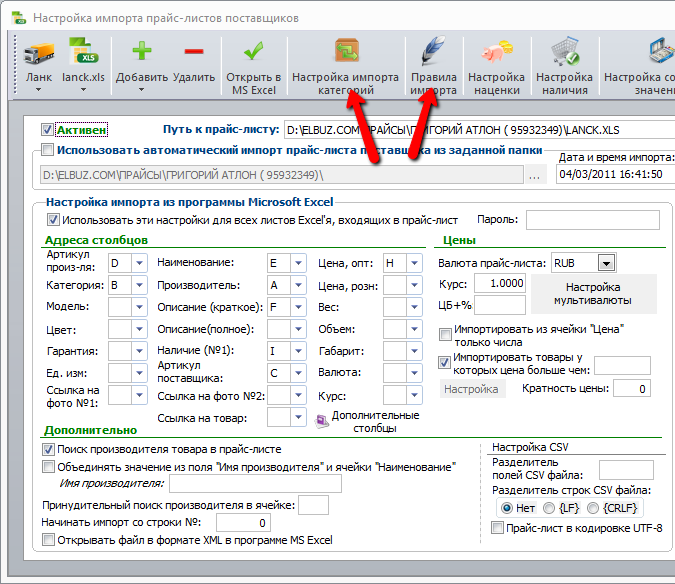Viewport: 675px width, 584px height.
Task: Click the Разделитель полей CSV файла field
Action: (626, 470)
